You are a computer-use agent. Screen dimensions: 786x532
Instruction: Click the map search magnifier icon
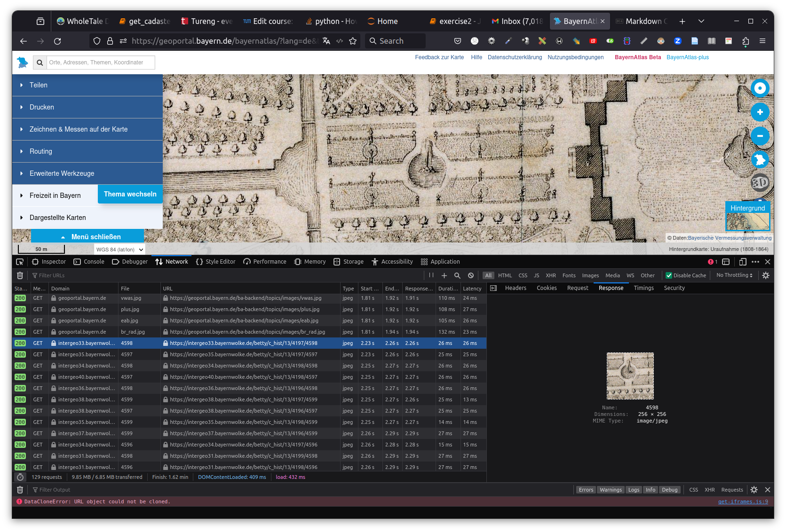40,63
